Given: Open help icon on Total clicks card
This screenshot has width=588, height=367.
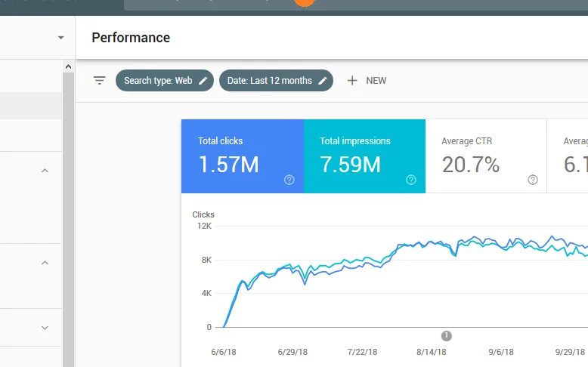Looking at the screenshot, I should pyautogui.click(x=289, y=180).
